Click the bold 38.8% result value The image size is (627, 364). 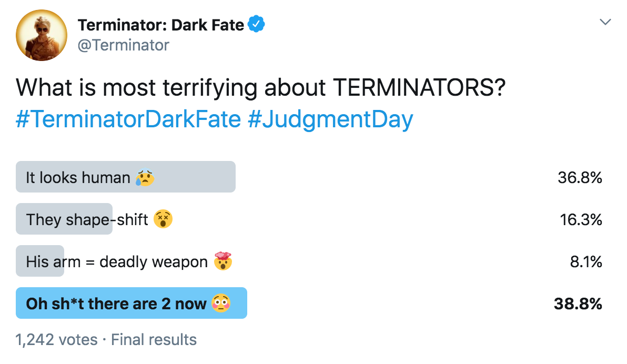578,304
